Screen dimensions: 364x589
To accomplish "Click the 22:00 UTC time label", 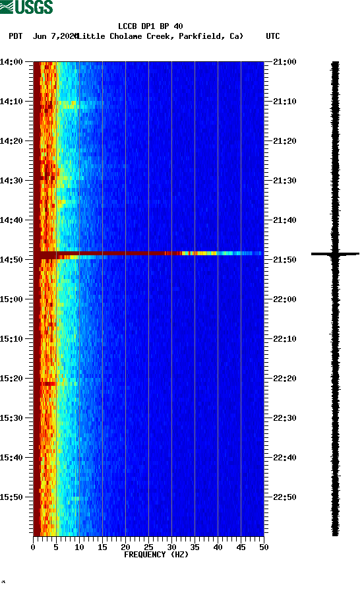I will [285, 299].
